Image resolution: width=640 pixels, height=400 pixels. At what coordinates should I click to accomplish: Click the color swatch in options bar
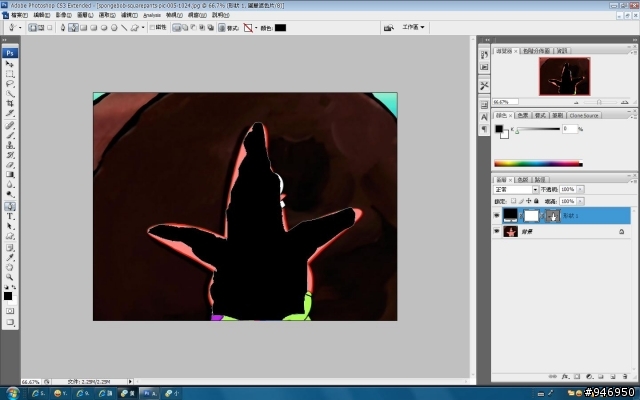(280, 28)
